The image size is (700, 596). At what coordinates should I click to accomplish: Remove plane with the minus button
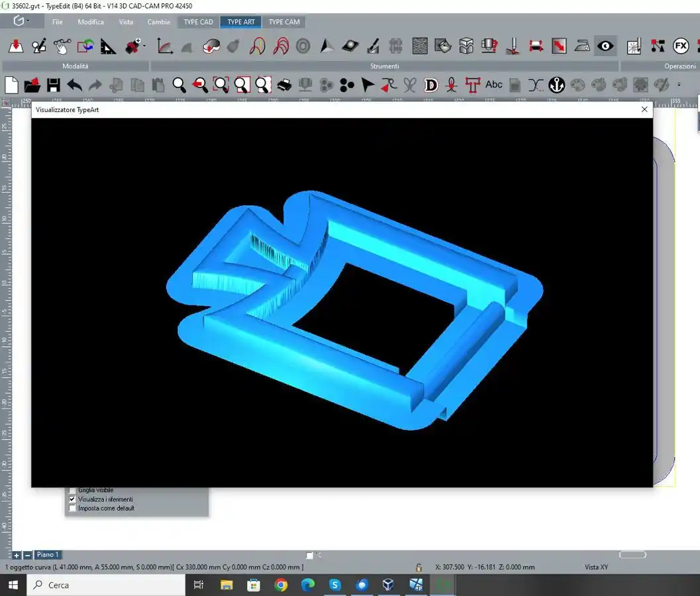click(27, 556)
